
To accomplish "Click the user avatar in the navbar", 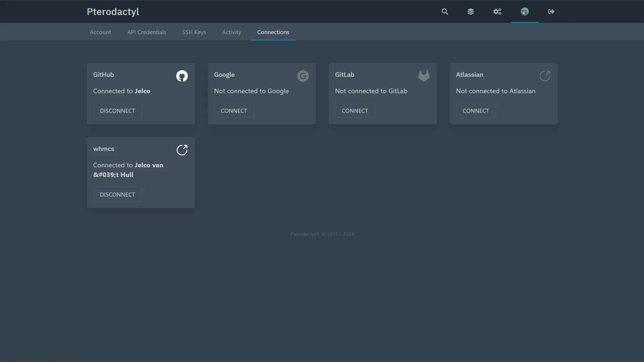I will pyautogui.click(x=525, y=11).
